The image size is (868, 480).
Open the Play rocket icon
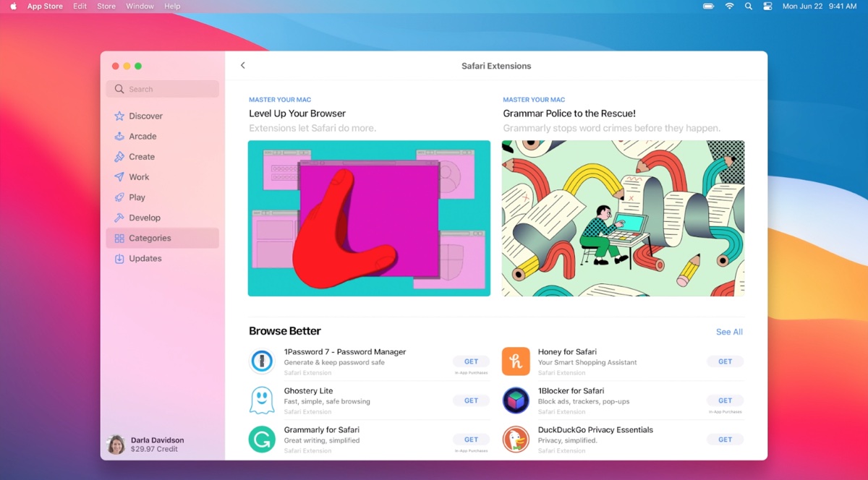coord(119,197)
